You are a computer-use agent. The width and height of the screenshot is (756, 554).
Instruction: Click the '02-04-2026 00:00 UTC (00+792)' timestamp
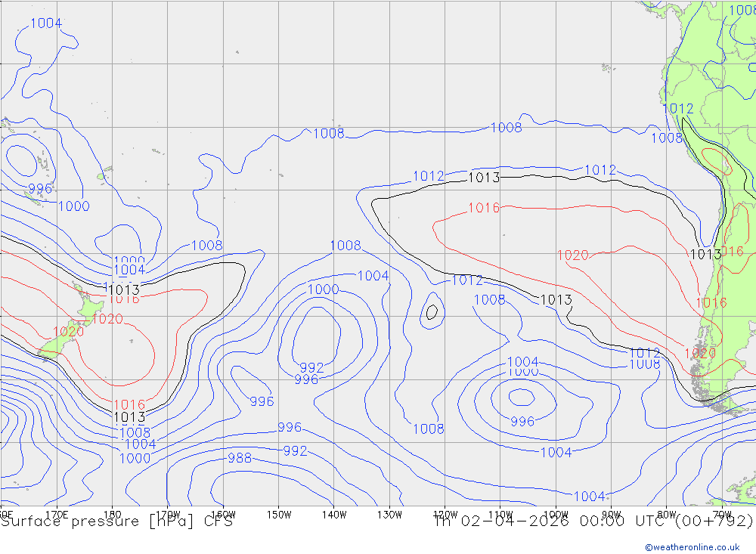[x=606, y=522]
